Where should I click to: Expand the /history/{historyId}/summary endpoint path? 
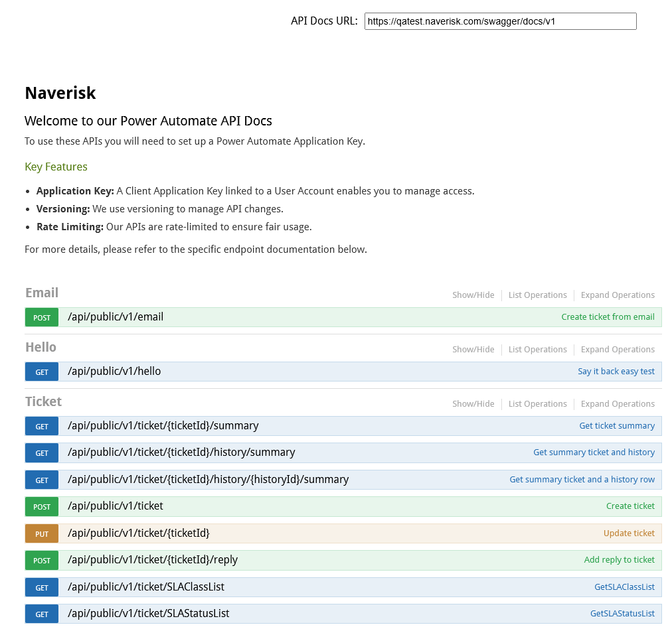[208, 479]
